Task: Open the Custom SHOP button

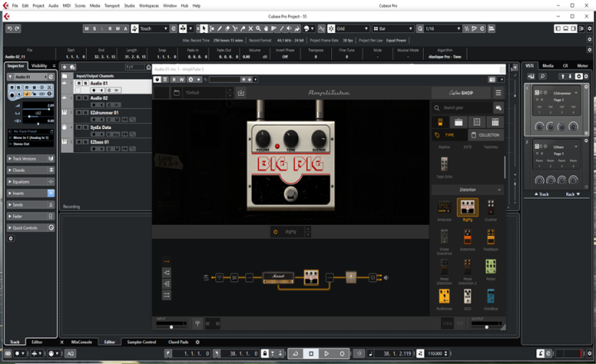Action: click(461, 93)
